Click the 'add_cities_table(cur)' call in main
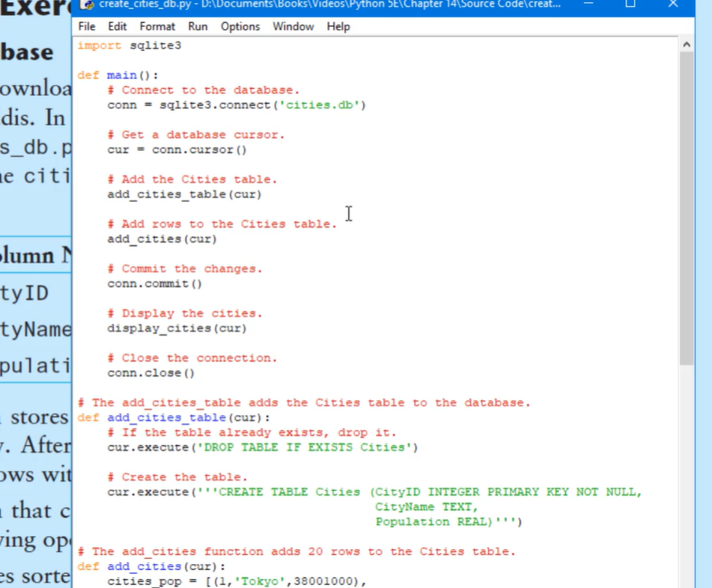Image resolution: width=712 pixels, height=588 pixels. (x=185, y=195)
